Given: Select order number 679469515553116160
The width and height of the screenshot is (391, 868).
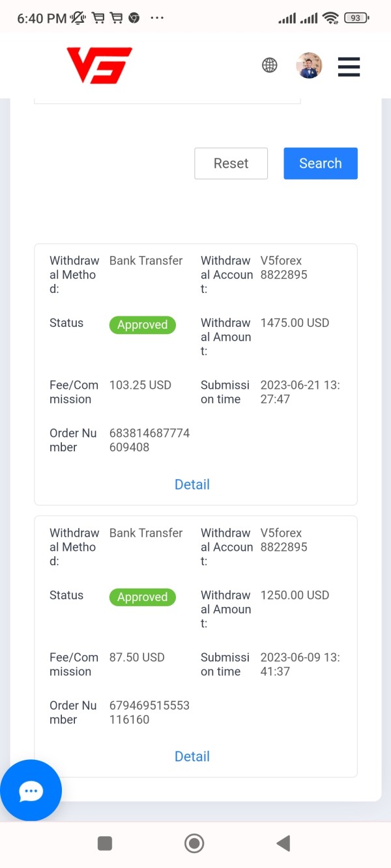Looking at the screenshot, I should click(149, 712).
